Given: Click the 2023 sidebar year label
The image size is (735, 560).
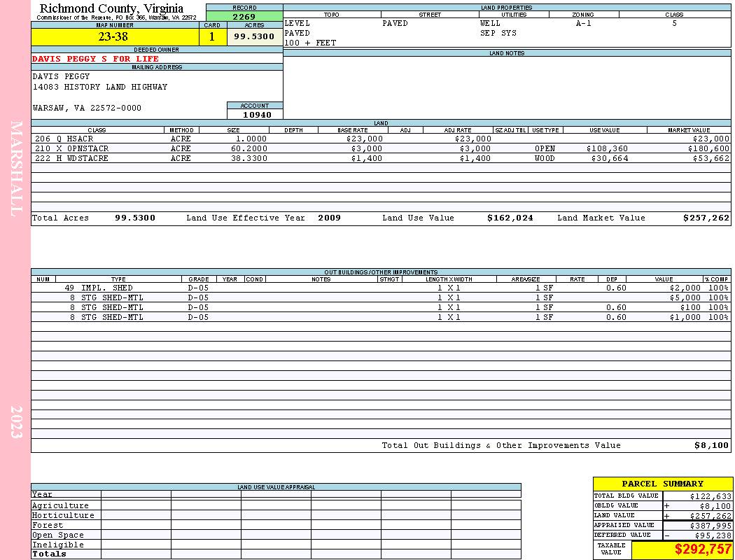Looking at the screenshot, I should [16, 422].
